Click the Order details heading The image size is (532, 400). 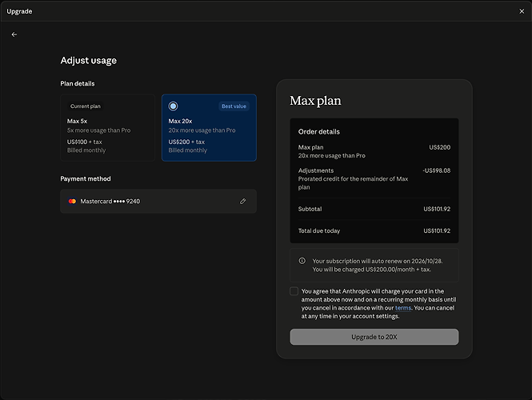(318, 132)
